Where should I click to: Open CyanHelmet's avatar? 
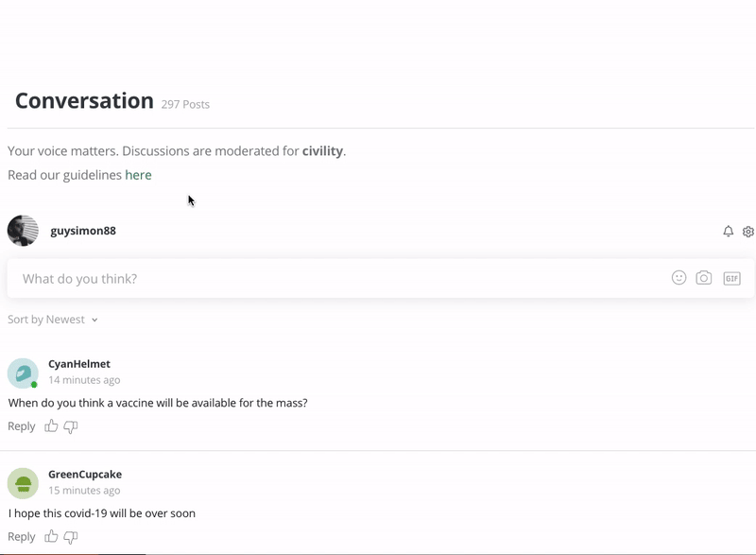coord(23,373)
